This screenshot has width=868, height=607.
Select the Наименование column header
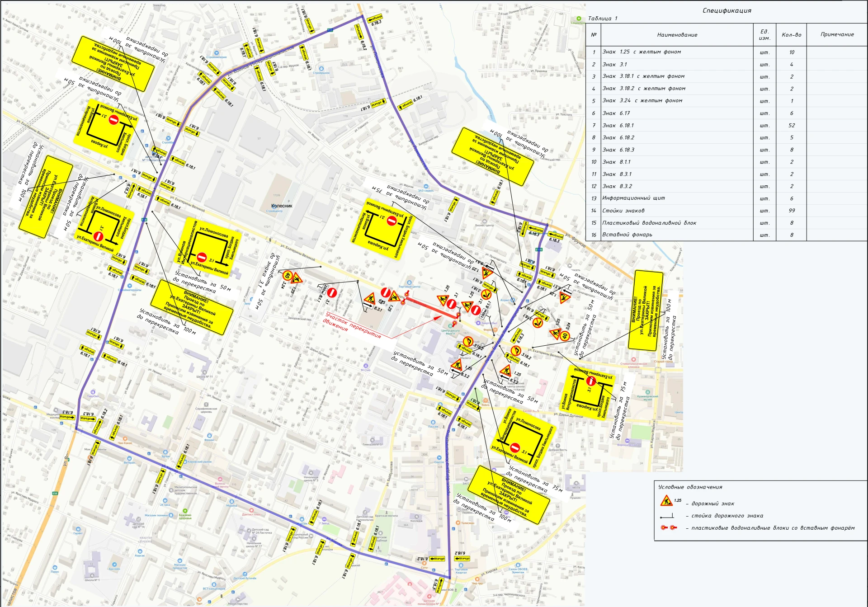tap(677, 35)
